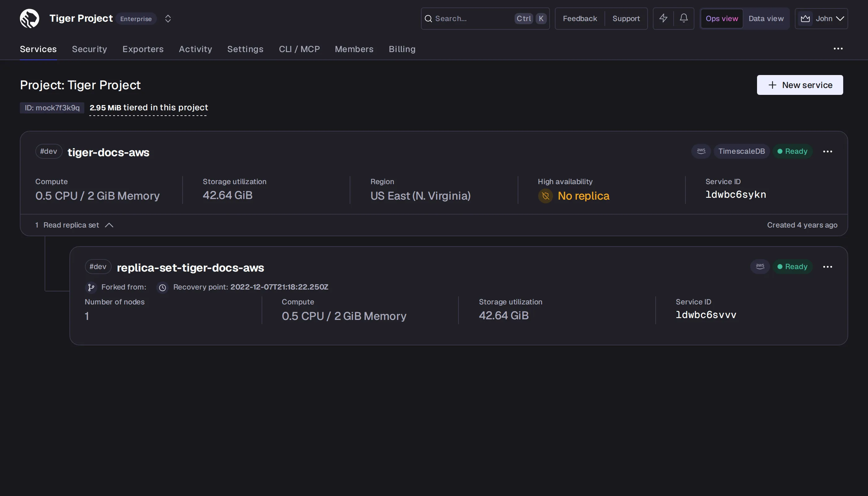The height and width of the screenshot is (496, 868).
Task: Open the replica-set-tiger-docs-aws options menu
Action: tap(827, 267)
